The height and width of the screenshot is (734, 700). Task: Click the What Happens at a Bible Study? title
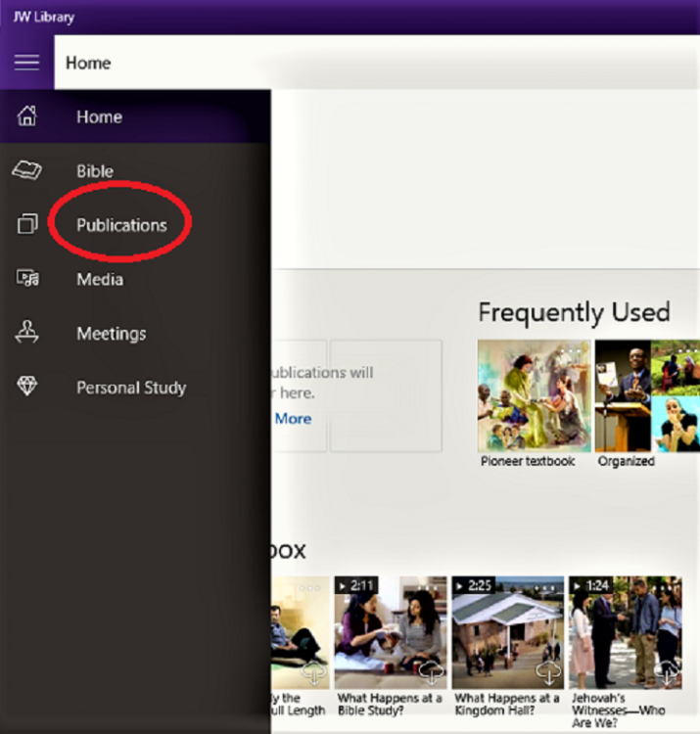pyautogui.click(x=390, y=704)
